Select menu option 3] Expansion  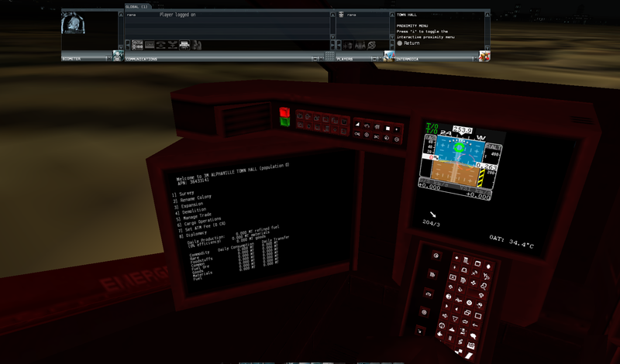188,205
